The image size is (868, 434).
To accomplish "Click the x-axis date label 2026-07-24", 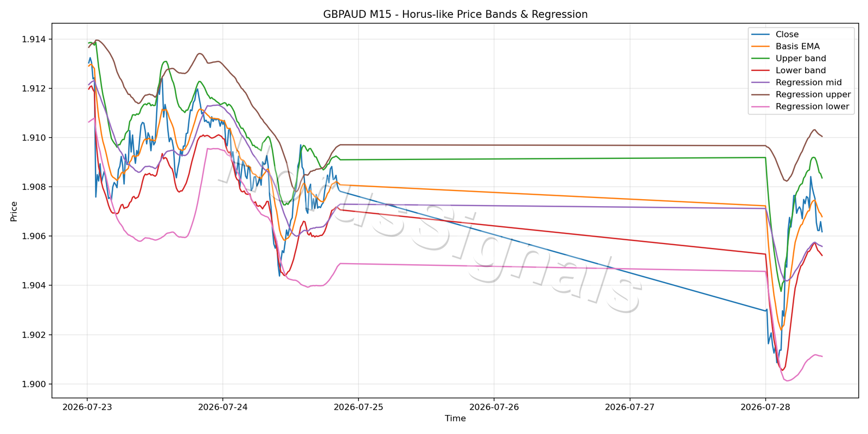I will [x=223, y=407].
